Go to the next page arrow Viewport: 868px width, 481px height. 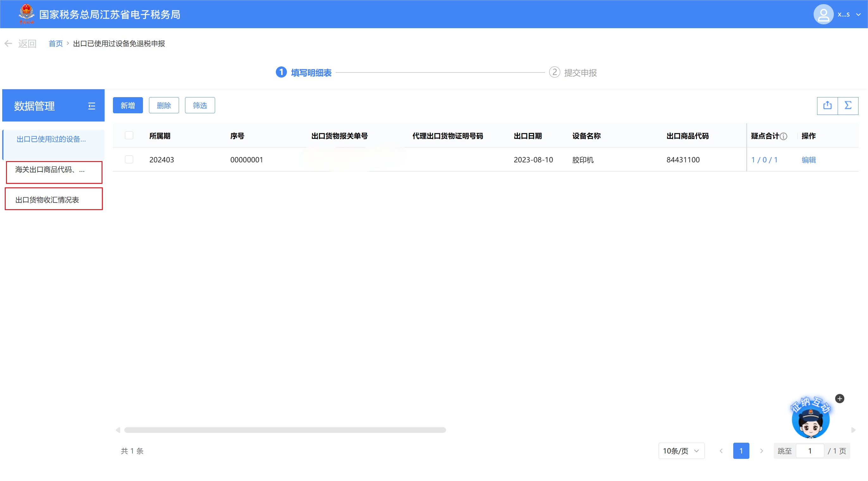point(761,451)
